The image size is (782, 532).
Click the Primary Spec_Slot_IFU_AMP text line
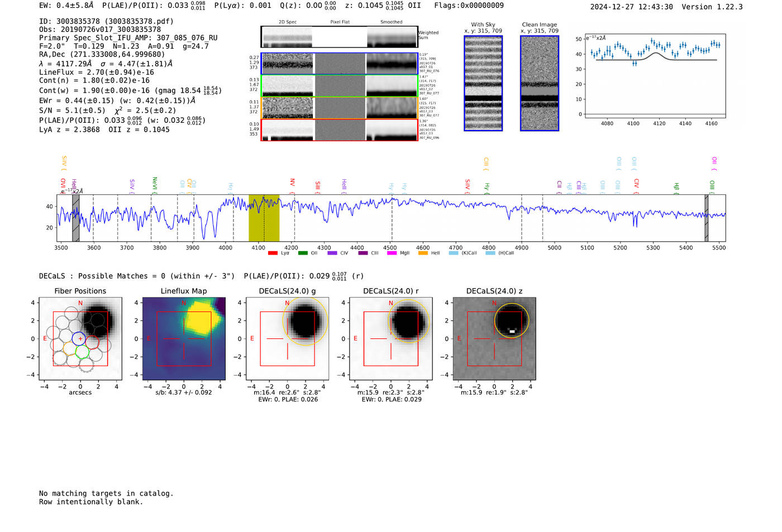pyautogui.click(x=128, y=38)
